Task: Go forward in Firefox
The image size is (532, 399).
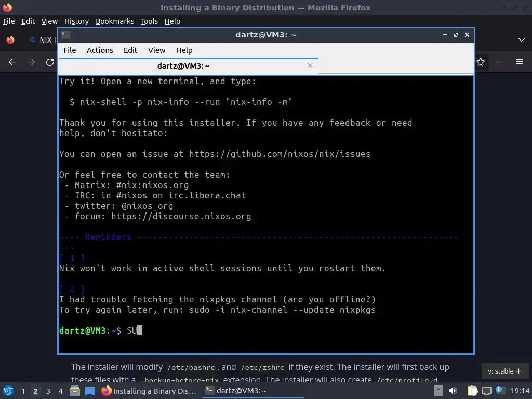Action: pos(31,62)
